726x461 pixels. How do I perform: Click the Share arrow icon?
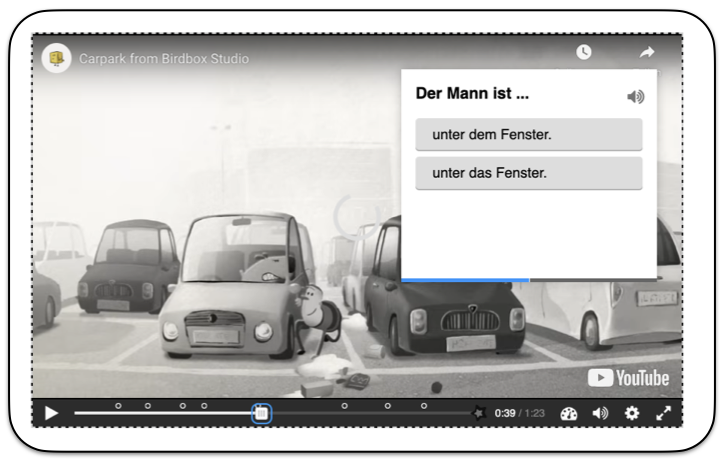pos(646,52)
